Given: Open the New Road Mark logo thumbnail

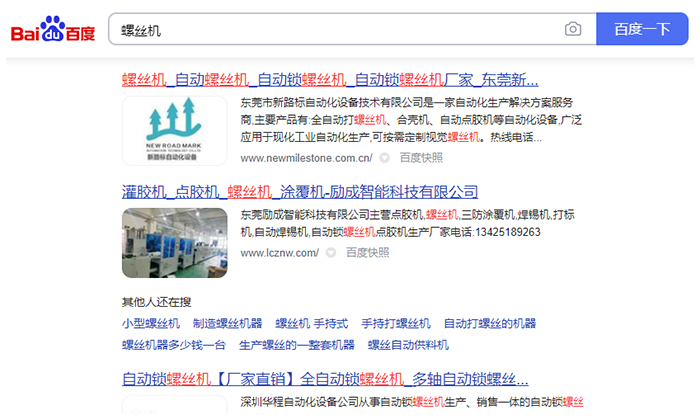Looking at the screenshot, I should pos(173,130).
